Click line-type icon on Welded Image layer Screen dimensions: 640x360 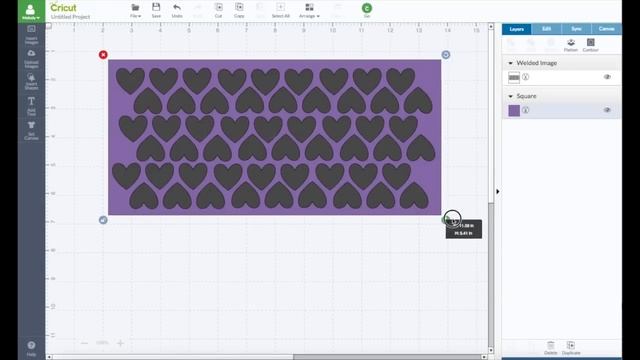(x=526, y=77)
